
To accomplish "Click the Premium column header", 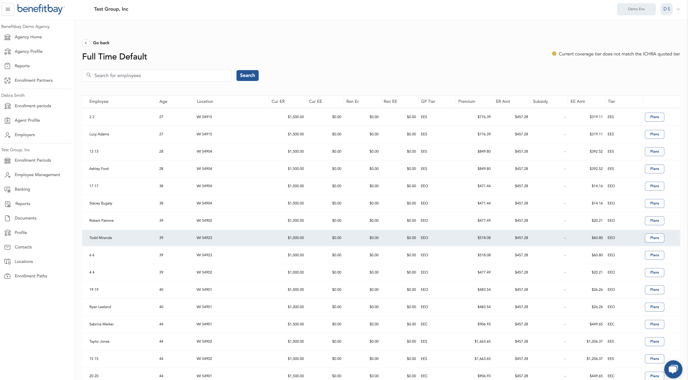I will click(466, 101).
